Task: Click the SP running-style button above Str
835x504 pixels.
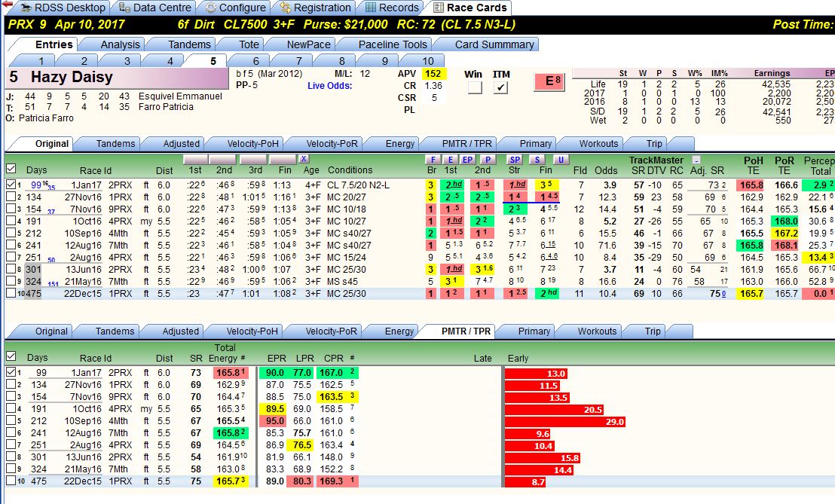Action: tap(515, 159)
